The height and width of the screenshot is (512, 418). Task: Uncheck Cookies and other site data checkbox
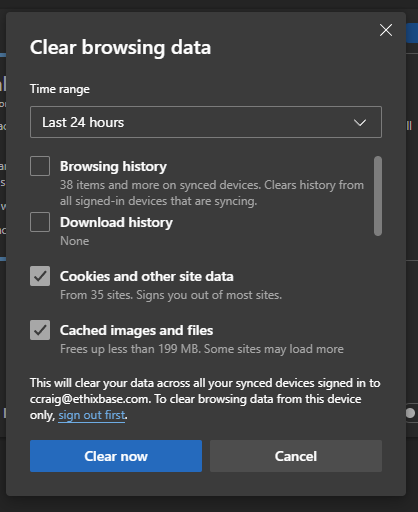click(x=40, y=276)
